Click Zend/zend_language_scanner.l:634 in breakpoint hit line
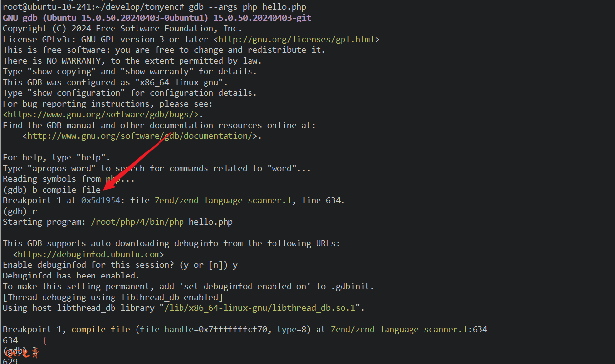The image size is (615, 364). [x=409, y=329]
